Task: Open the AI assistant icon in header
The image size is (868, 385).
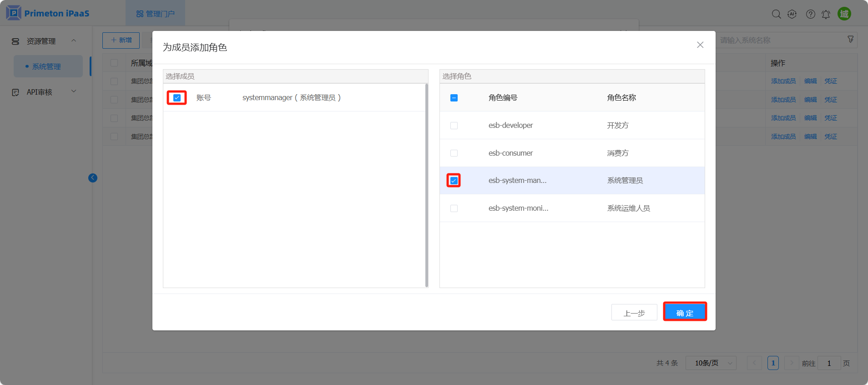Action: pos(792,14)
